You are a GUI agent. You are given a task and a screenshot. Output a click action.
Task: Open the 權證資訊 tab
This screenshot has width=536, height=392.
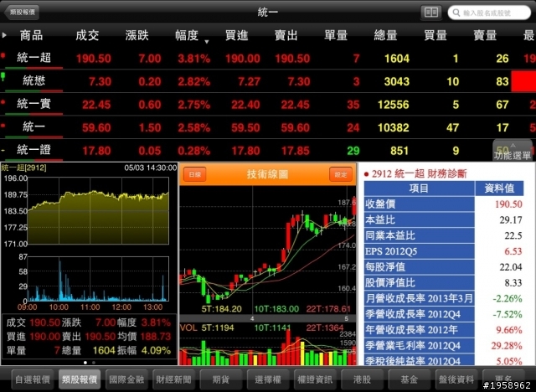pos(315,379)
